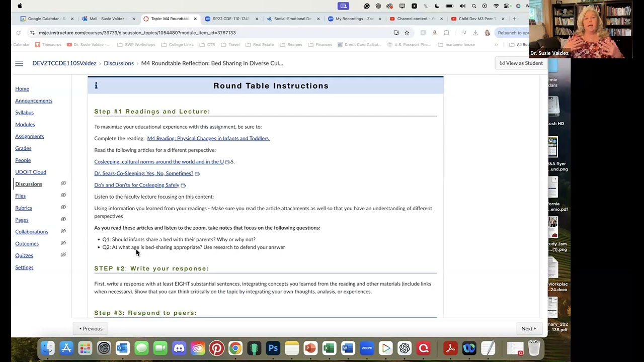Open M4 Reading Physical Changes link
Viewport: 644px width, 362px height.
coord(208,138)
